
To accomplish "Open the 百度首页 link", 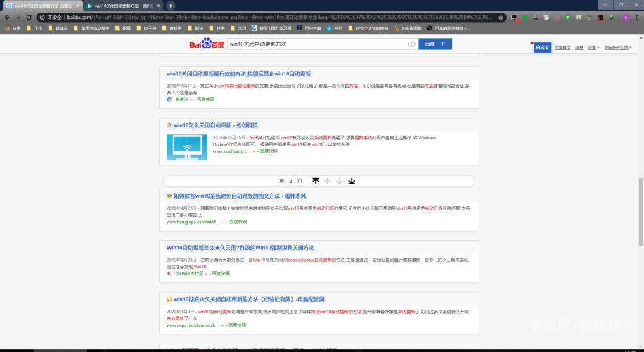I will tap(562, 48).
